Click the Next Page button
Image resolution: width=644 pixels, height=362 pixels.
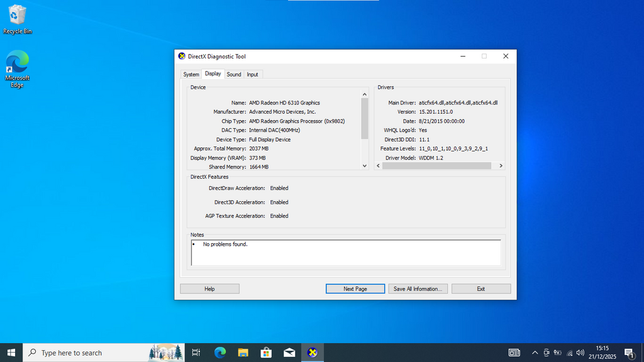[355, 288]
